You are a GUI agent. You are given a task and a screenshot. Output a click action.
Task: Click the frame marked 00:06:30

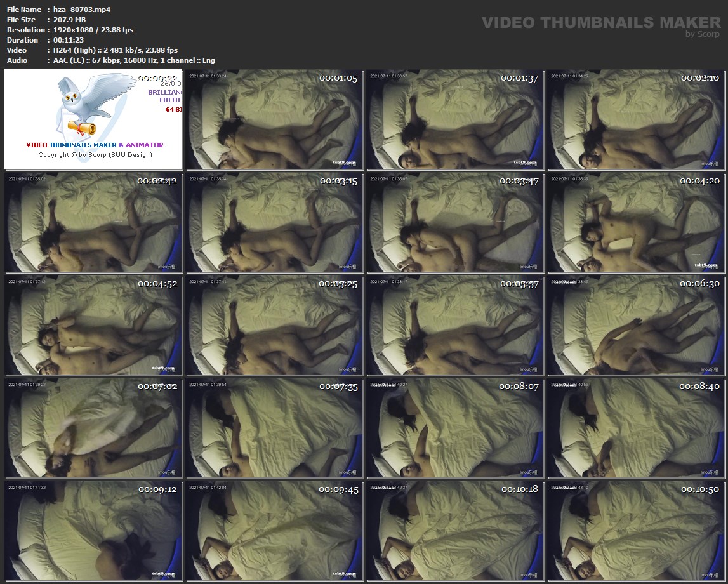[636, 326]
